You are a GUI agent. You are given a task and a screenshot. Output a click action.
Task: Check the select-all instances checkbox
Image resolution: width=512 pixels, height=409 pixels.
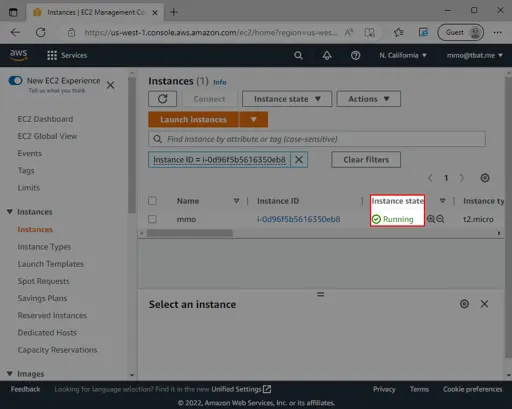coord(152,201)
